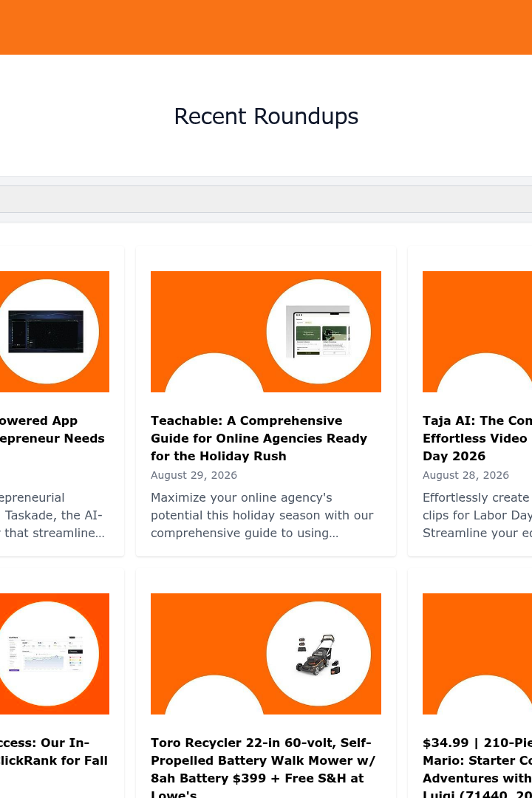Screen dimensions: 532x798
Task: Open the Taja AI article title
Action: pyautogui.click(x=477, y=438)
